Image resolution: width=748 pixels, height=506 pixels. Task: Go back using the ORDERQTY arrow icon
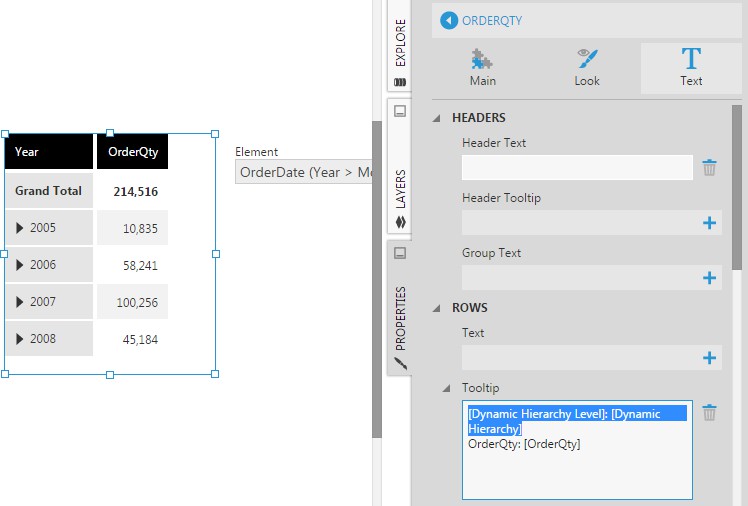pos(449,21)
